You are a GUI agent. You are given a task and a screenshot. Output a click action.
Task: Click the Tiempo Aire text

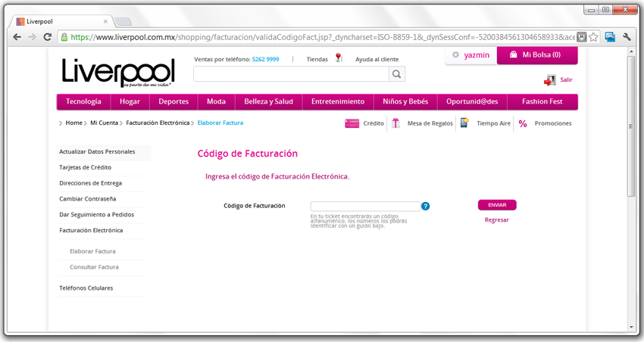coord(493,123)
